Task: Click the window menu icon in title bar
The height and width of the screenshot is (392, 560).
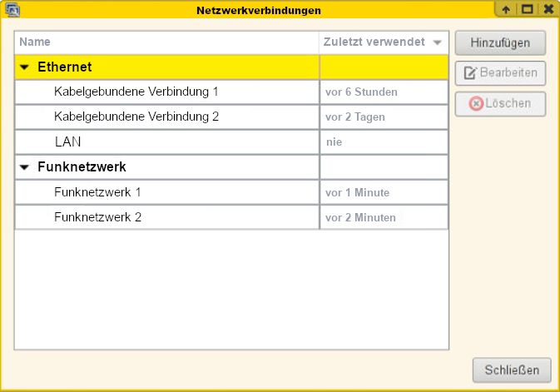Action: click(12, 10)
